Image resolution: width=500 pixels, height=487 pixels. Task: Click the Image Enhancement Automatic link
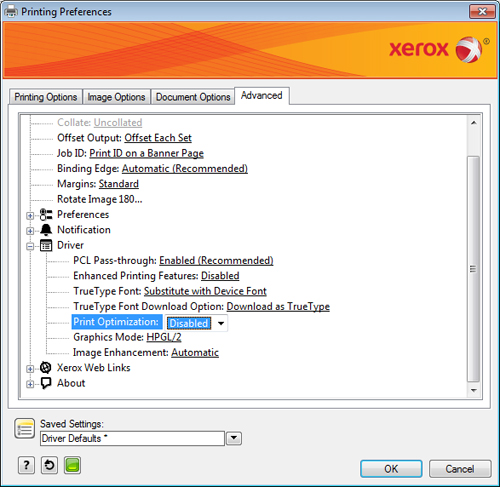[195, 352]
